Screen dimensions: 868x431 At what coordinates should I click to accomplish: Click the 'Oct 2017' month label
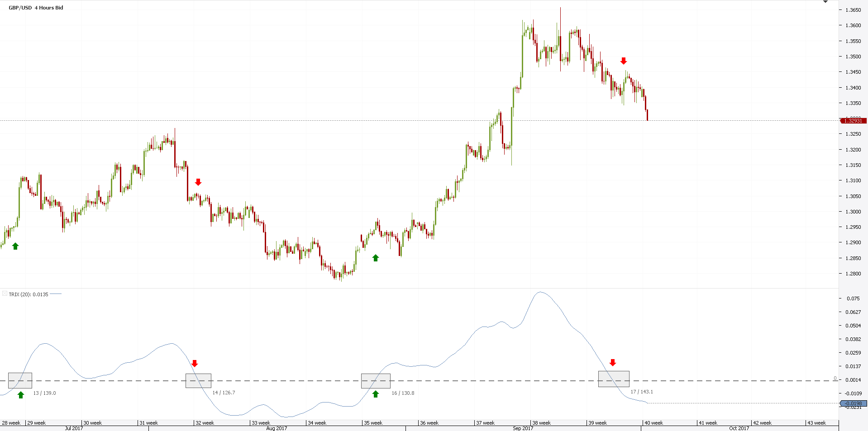coord(739,428)
